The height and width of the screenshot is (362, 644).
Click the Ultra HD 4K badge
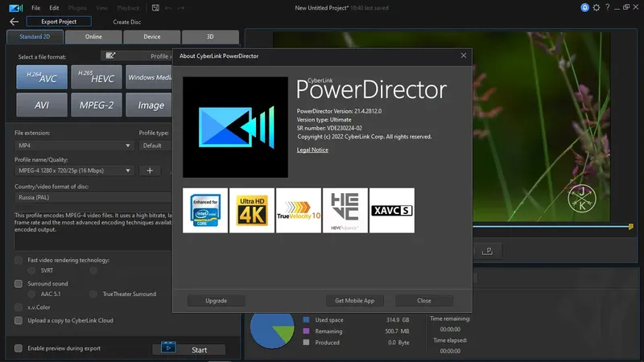click(x=252, y=211)
